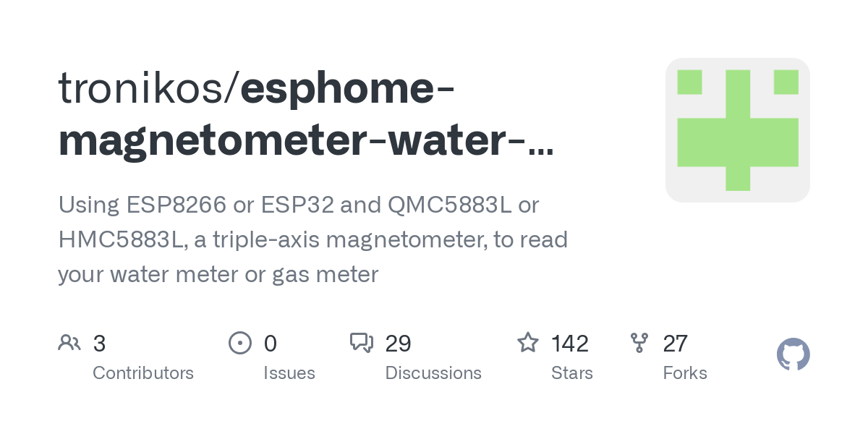Click the Stars star outline icon
Viewport: 868px width, 434px height.
[527, 343]
